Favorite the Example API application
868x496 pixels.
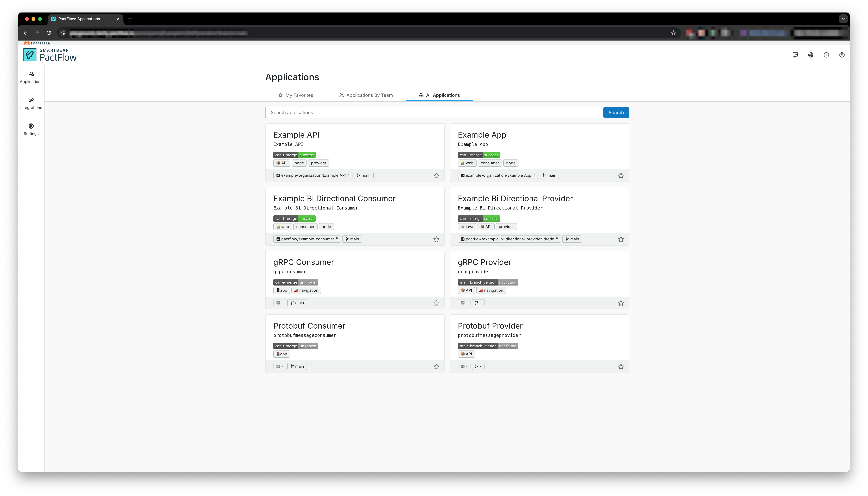436,175
